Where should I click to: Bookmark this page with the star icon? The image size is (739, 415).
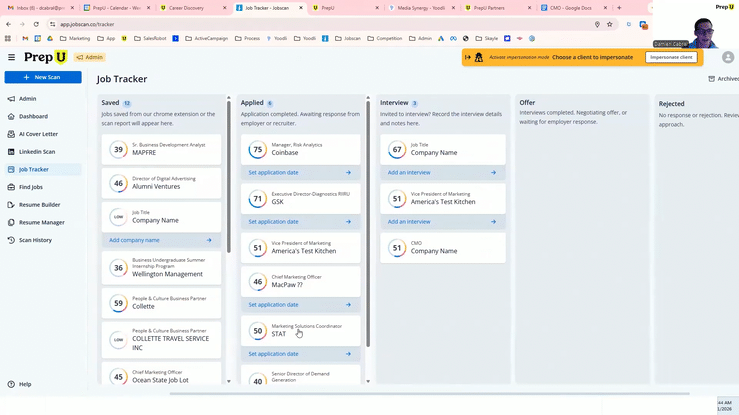click(x=609, y=24)
